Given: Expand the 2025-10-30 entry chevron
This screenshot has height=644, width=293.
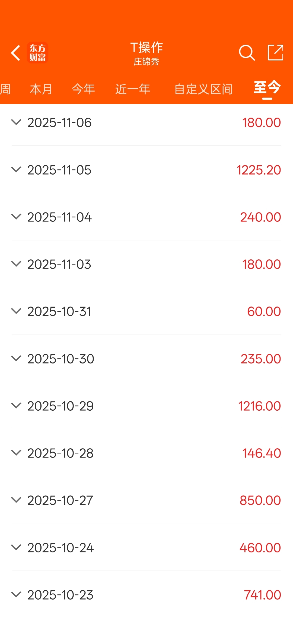Looking at the screenshot, I should click(x=16, y=359).
